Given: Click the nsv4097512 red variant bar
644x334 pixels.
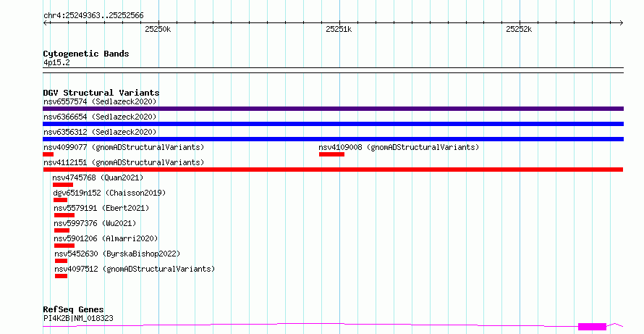Looking at the screenshot, I should click(61, 276).
